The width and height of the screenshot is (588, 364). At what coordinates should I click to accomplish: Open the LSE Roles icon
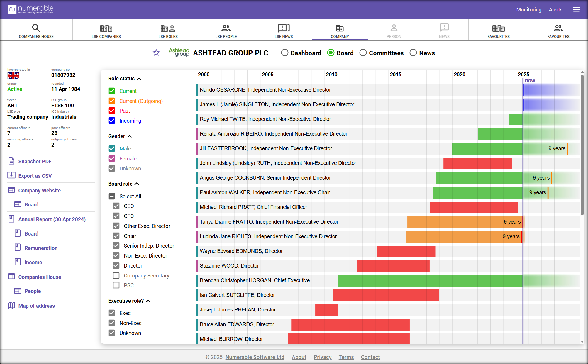[x=168, y=28]
